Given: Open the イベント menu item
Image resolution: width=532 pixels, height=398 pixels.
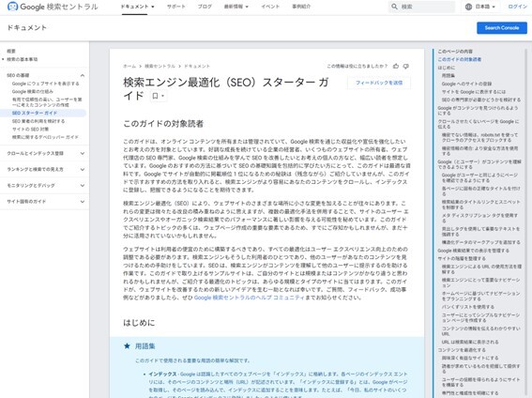Looking at the screenshot, I should pos(270,7).
